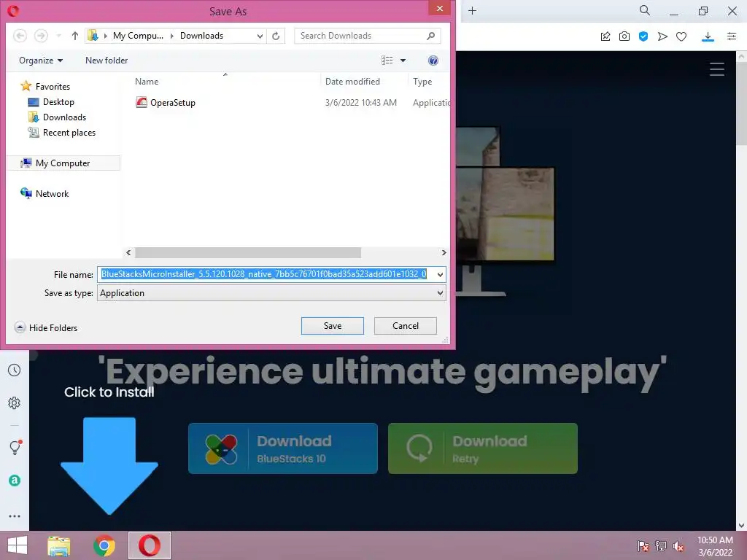Viewport: 747px width, 560px height.
Task: Click the search magnifier in dialog
Action: coord(430,36)
